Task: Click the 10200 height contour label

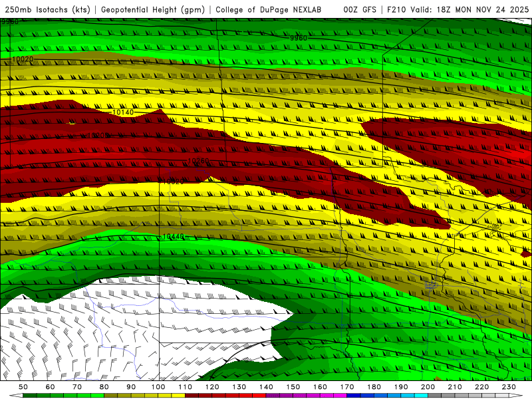Action: click(x=98, y=136)
